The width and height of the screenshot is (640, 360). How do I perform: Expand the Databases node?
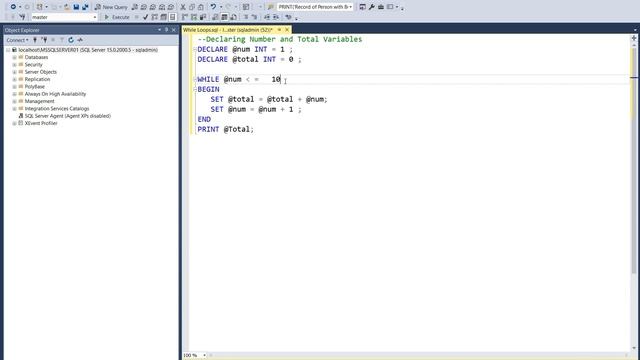pos(14,57)
